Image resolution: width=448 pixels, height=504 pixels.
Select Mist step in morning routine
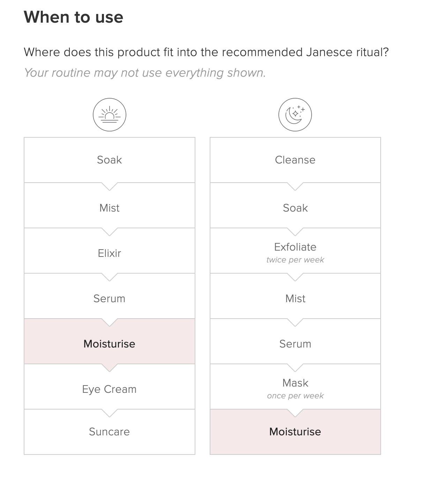pos(110,208)
